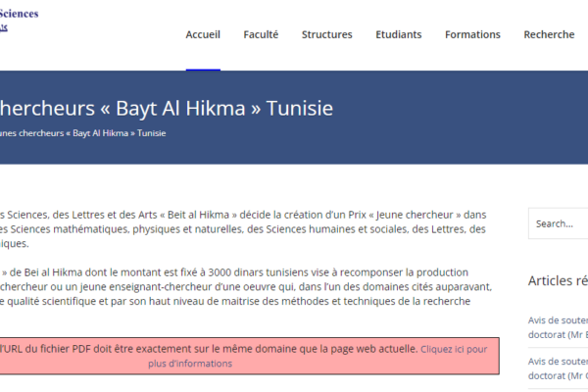Open first 'Avis de soutenance' article (Mr B…)
588x392 pixels.
click(558, 327)
